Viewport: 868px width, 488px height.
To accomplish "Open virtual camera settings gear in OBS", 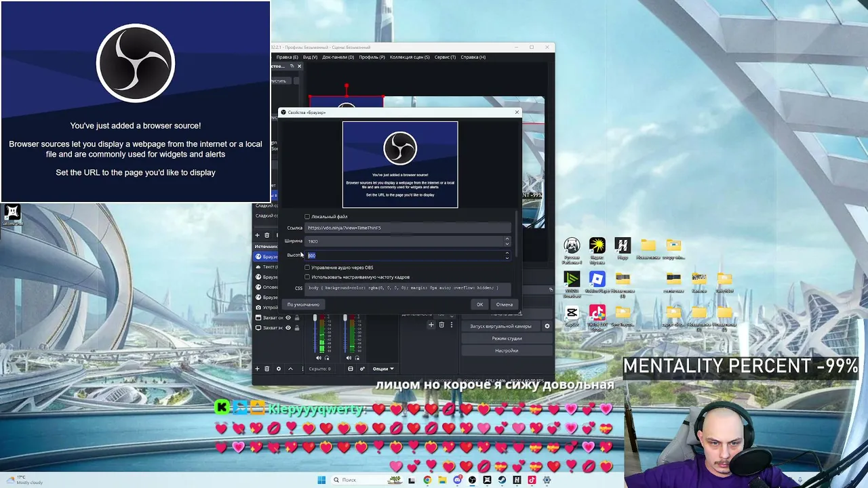I will (547, 326).
